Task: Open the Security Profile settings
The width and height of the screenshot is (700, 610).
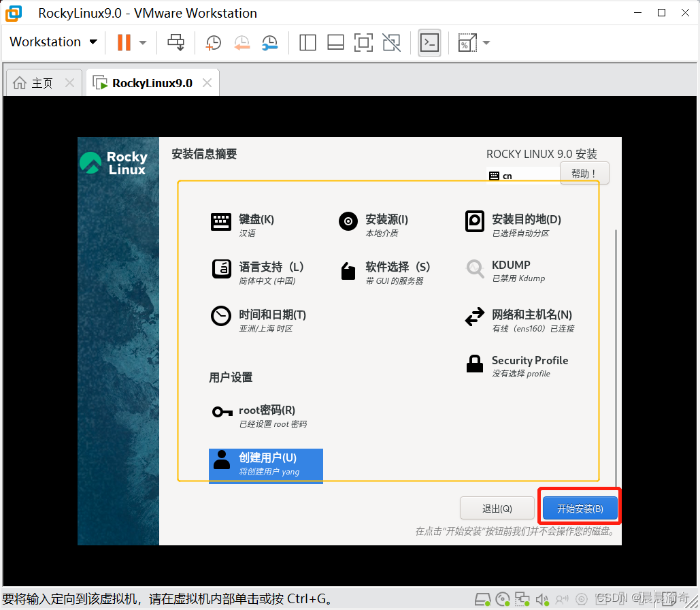Action: pyautogui.click(x=517, y=366)
